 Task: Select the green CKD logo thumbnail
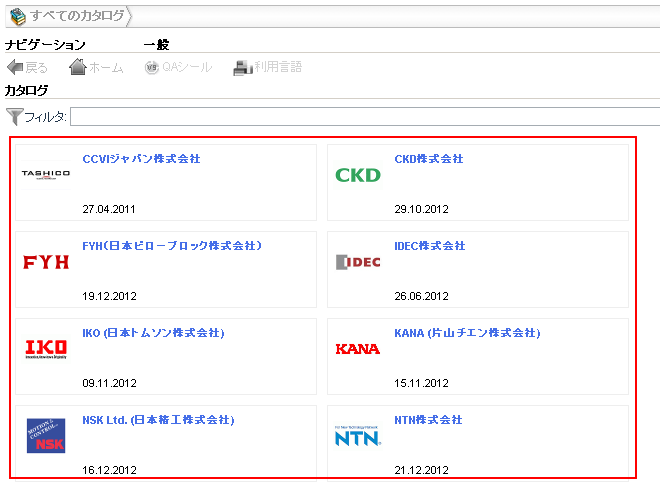point(358,175)
